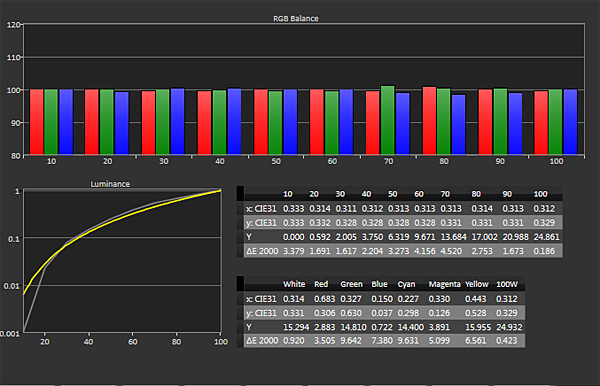Click the 60 label on Luminance x-axis
The image size is (600, 386).
(x=132, y=342)
